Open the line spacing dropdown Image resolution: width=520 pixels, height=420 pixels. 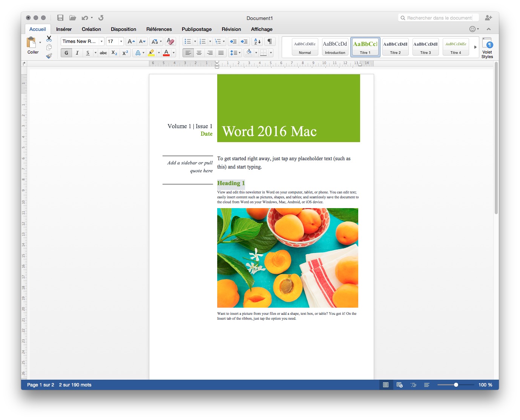235,53
